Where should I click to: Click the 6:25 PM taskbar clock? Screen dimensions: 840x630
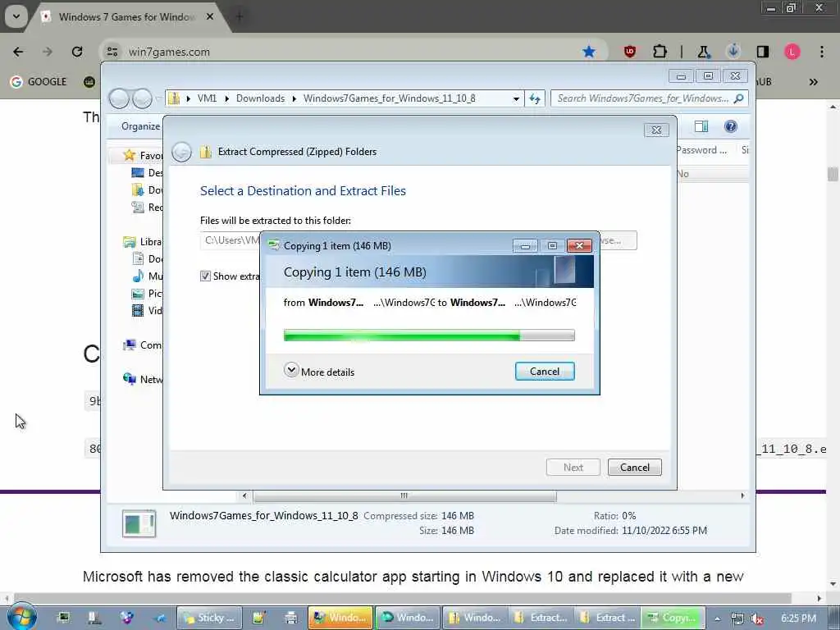(798, 619)
